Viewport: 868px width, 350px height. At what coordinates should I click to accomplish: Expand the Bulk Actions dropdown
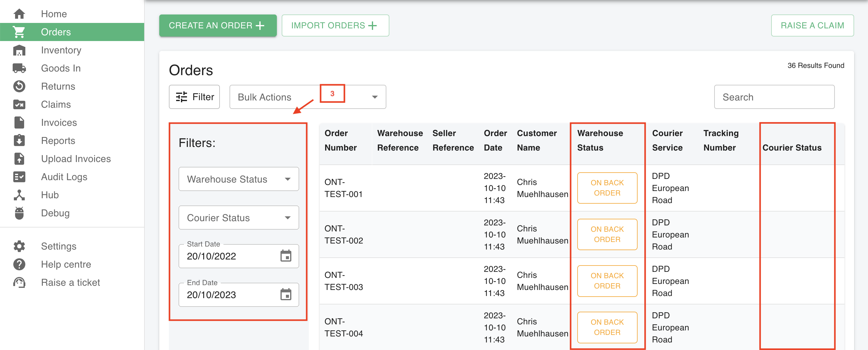point(308,97)
